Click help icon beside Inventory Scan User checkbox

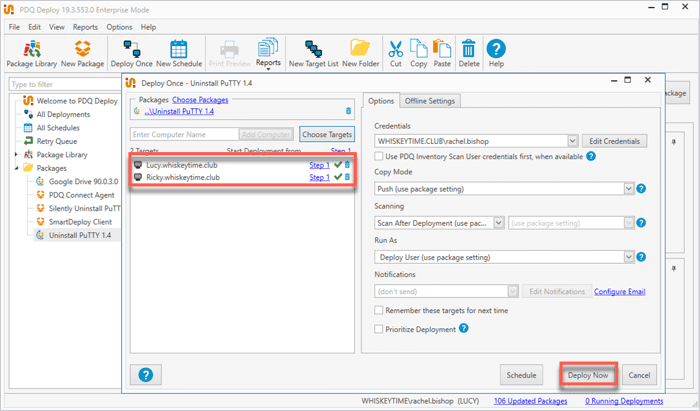(x=591, y=156)
